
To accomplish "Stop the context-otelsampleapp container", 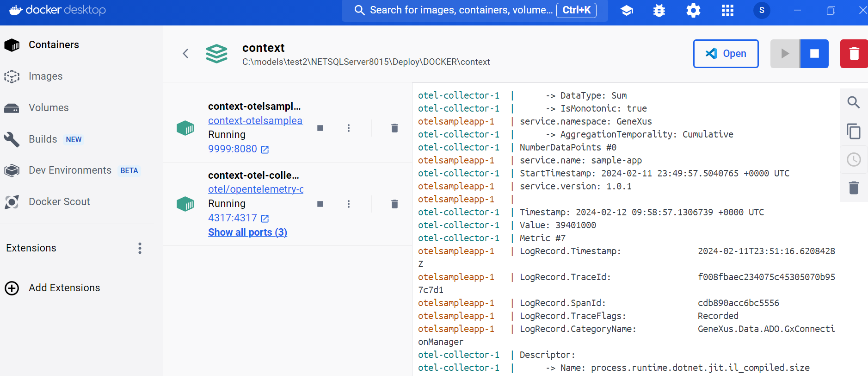I will [x=320, y=128].
